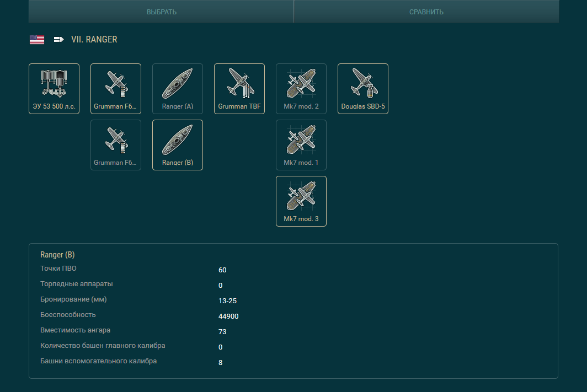
Task: Select the Douglas SBD-5 dive bomber module
Action: pyautogui.click(x=363, y=89)
